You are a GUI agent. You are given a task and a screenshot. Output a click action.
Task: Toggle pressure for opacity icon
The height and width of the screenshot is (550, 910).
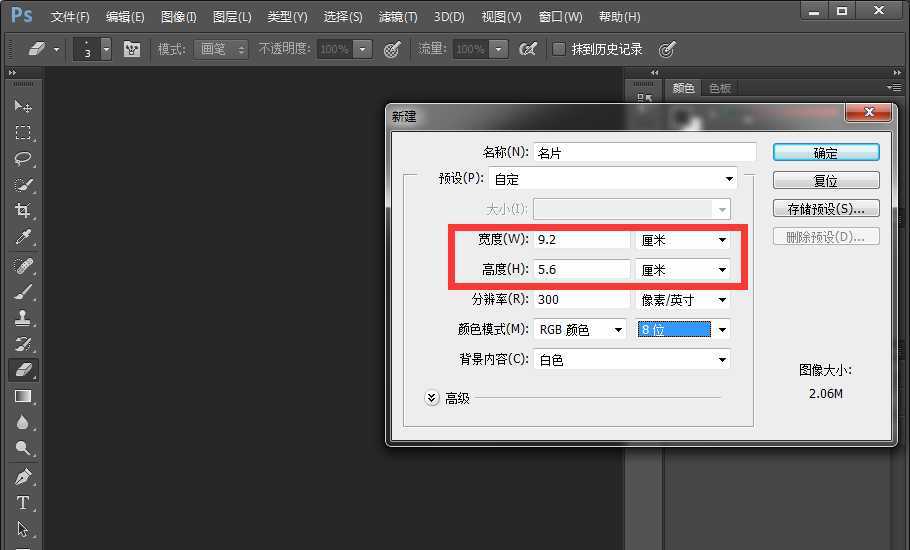pyautogui.click(x=392, y=49)
